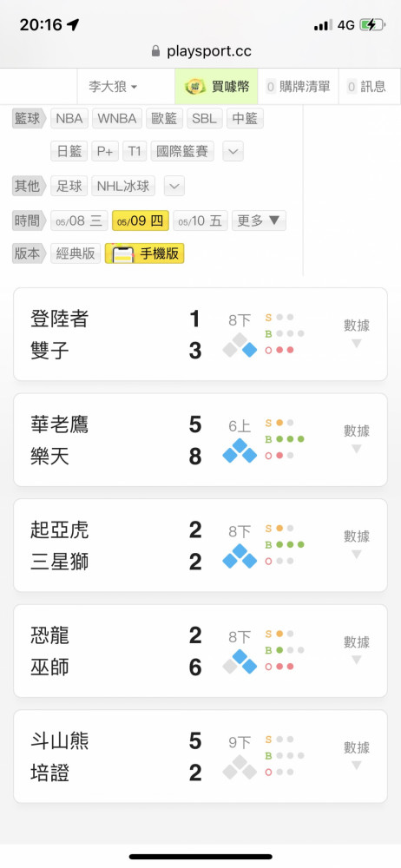Screen dimensions: 401x868
Task: Select the date 05/09 四
Action: pyautogui.click(x=140, y=220)
